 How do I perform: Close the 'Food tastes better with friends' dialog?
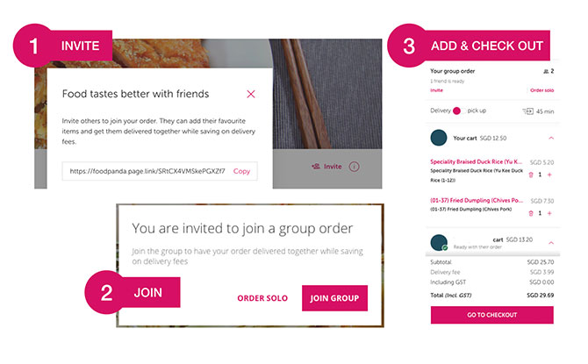click(x=251, y=94)
